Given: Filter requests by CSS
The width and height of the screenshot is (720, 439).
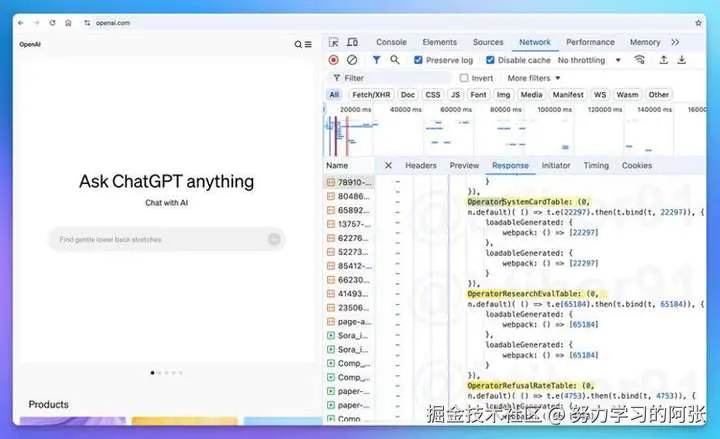Looking at the screenshot, I should (433, 95).
